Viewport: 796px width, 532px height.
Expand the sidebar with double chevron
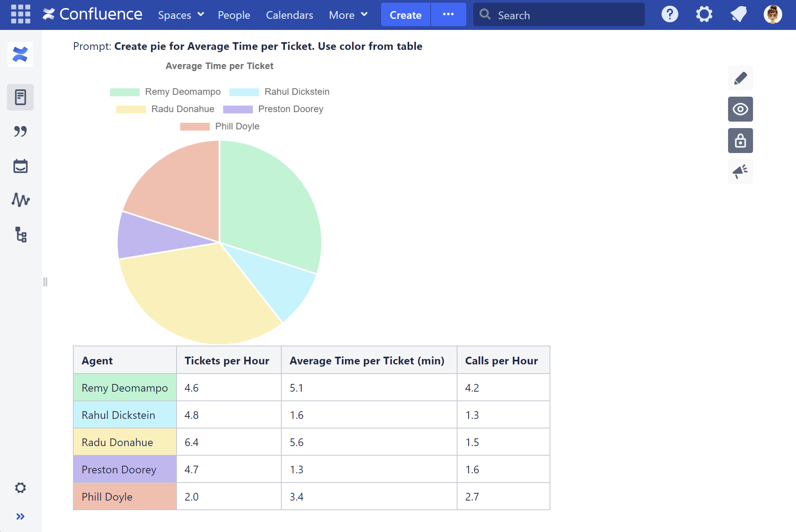click(x=20, y=516)
